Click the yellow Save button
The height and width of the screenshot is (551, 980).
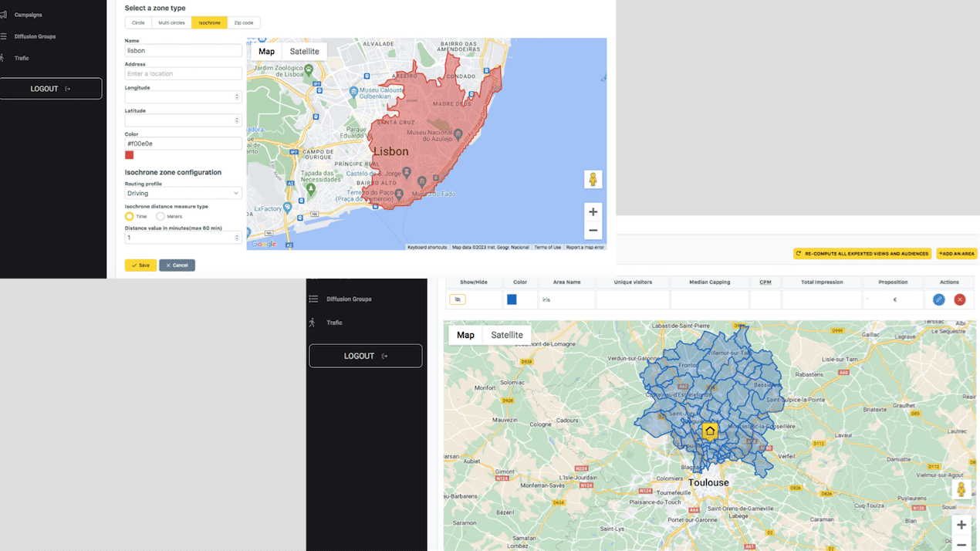click(x=140, y=265)
